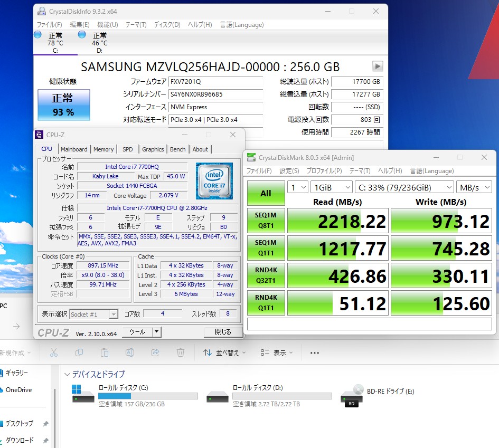Viewport: 499px width, 448px height.
Task: Switch to the SPD tab in CPU-Z
Action: [x=128, y=149]
